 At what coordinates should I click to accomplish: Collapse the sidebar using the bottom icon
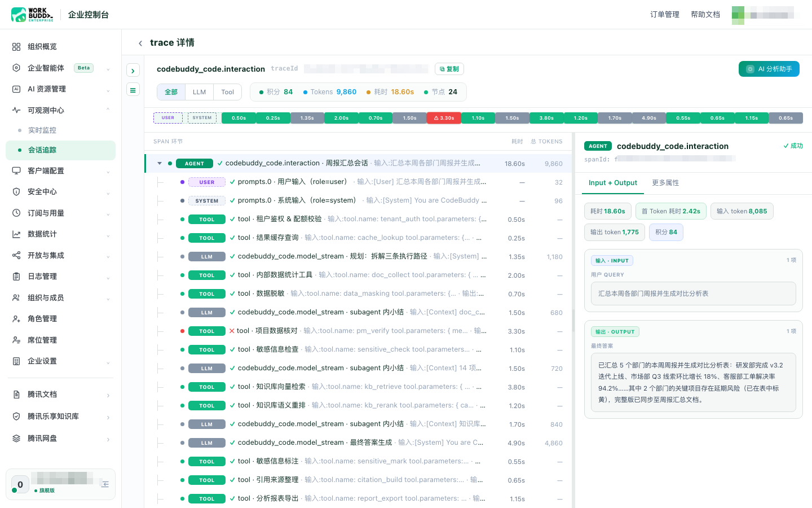[105, 484]
